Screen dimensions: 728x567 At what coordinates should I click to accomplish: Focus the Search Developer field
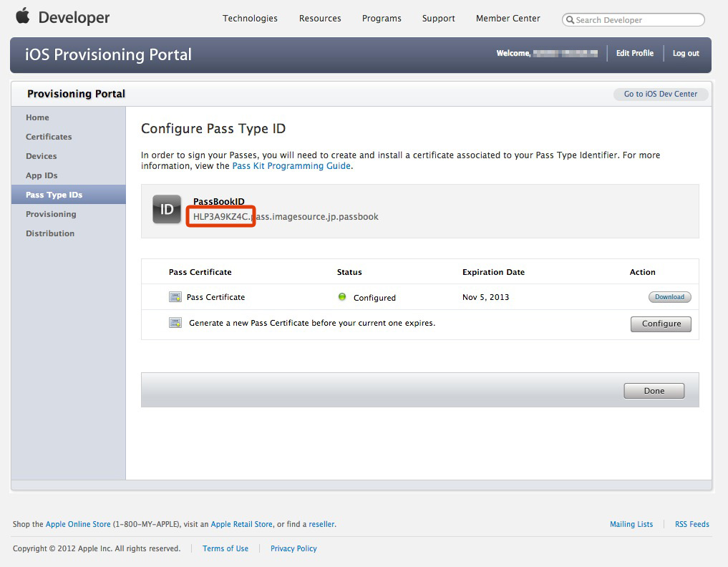click(634, 20)
